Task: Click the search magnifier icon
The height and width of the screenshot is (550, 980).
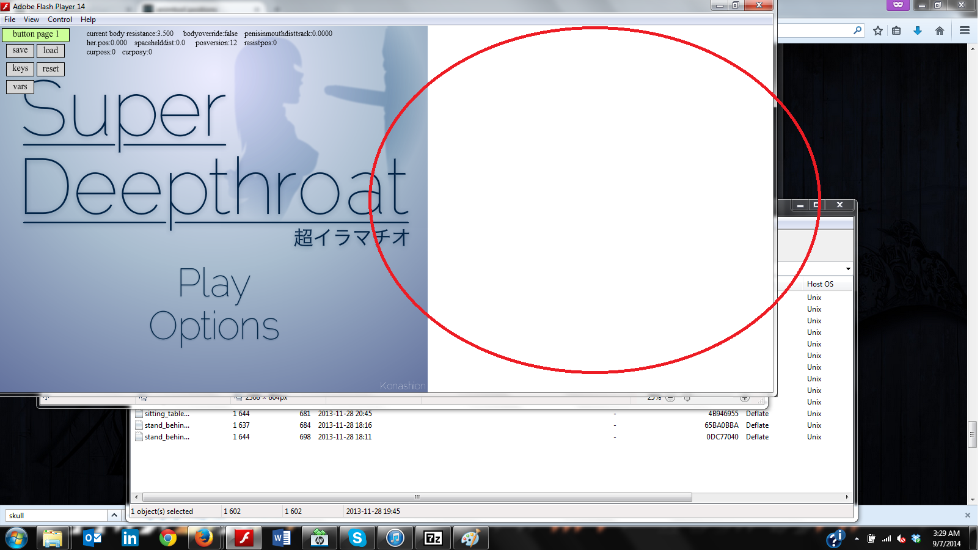Action: pos(857,30)
